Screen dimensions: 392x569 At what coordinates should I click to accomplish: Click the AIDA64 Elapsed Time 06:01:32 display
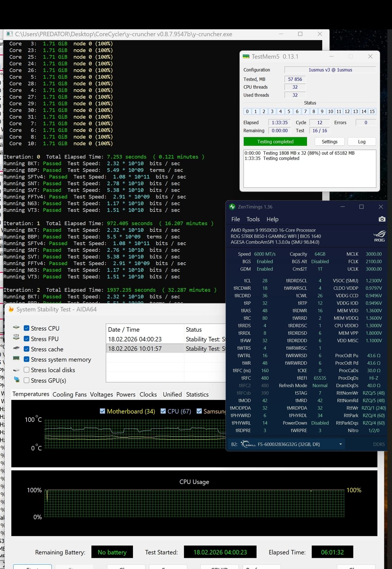coord(332,552)
